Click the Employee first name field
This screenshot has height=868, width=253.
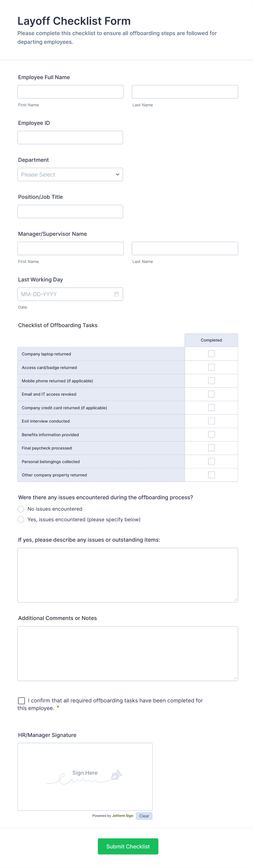click(70, 92)
